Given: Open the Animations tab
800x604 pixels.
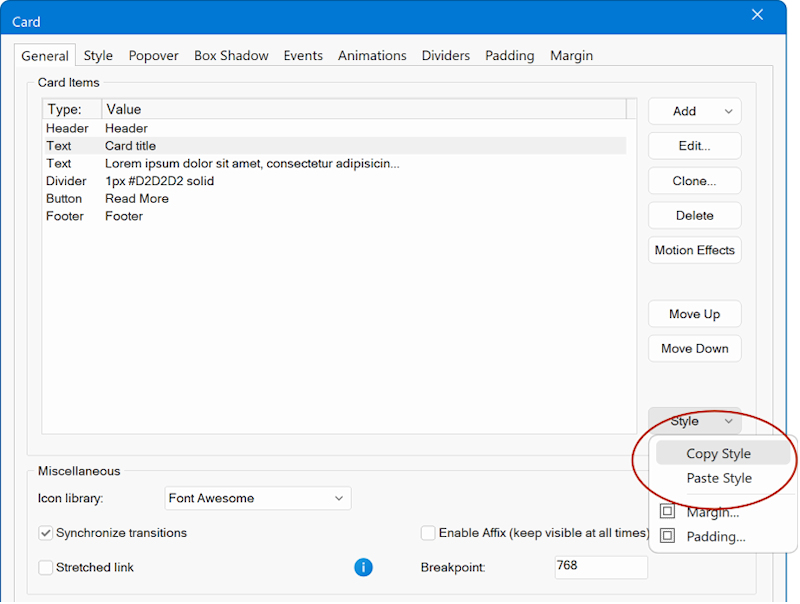Looking at the screenshot, I should [x=372, y=56].
